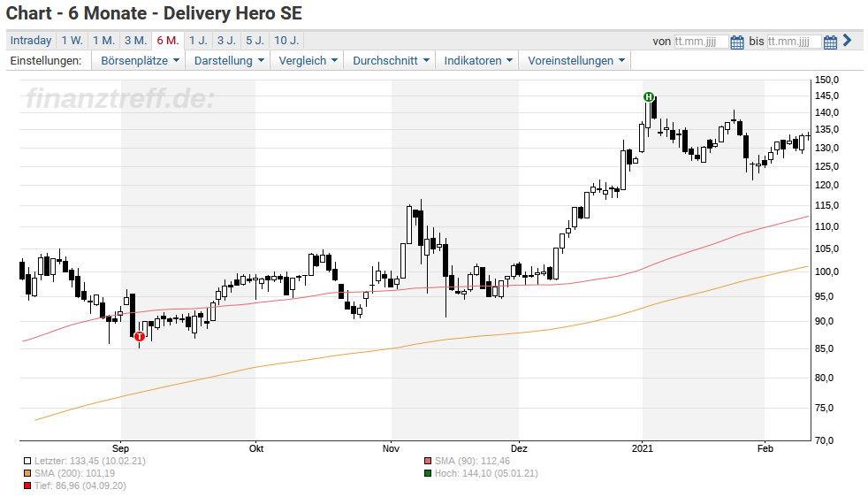Click the chart title 'Chart - 6 Monate - Delivery Hero SE'
This screenshot has width=868, height=497.
coord(154,13)
